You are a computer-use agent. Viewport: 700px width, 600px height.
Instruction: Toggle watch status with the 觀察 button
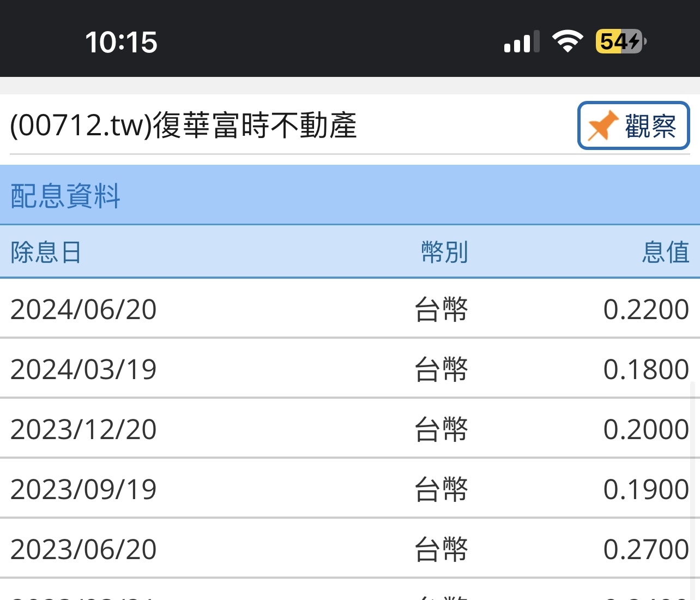(633, 127)
